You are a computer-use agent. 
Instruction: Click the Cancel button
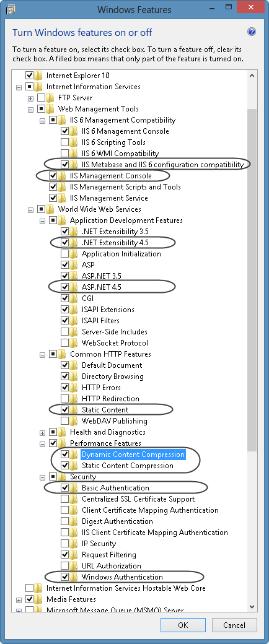pos(234,625)
